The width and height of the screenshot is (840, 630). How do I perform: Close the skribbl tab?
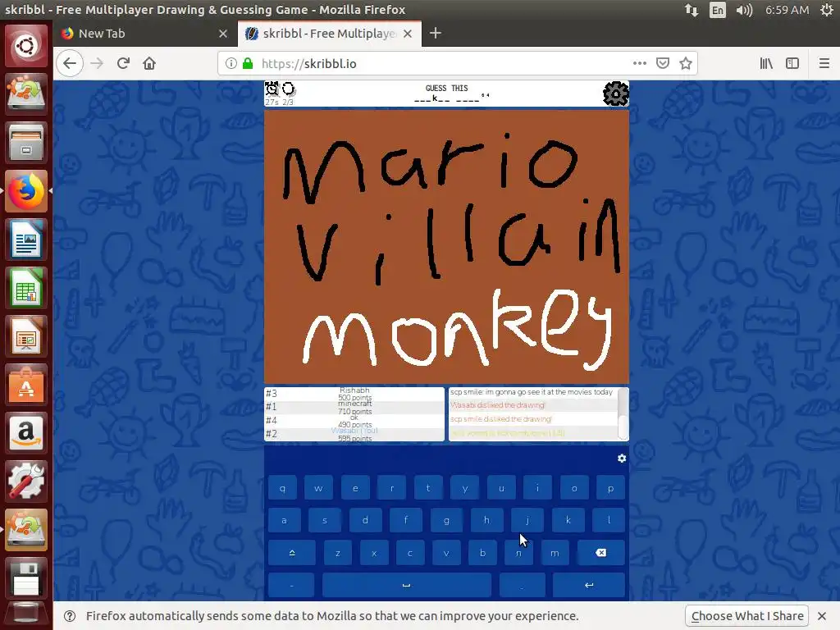coord(408,33)
